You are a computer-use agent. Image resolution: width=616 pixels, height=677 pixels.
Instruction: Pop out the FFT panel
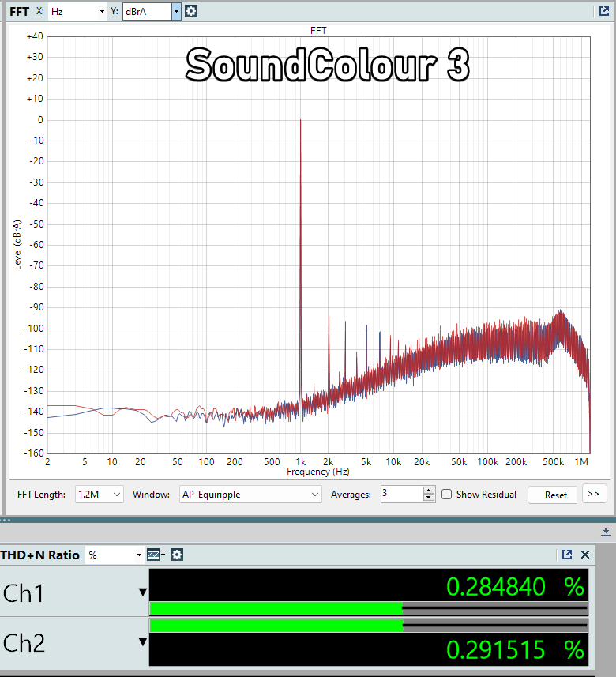[604, 11]
